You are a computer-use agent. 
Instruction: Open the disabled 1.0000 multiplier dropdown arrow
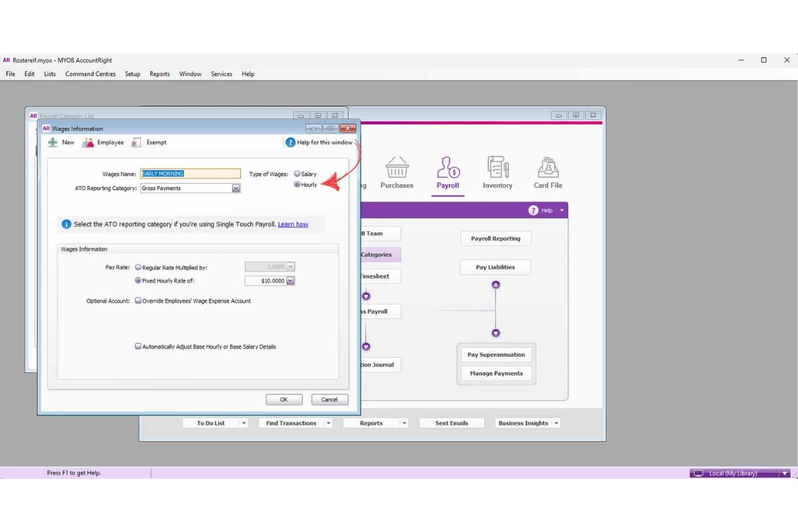pyautogui.click(x=290, y=267)
